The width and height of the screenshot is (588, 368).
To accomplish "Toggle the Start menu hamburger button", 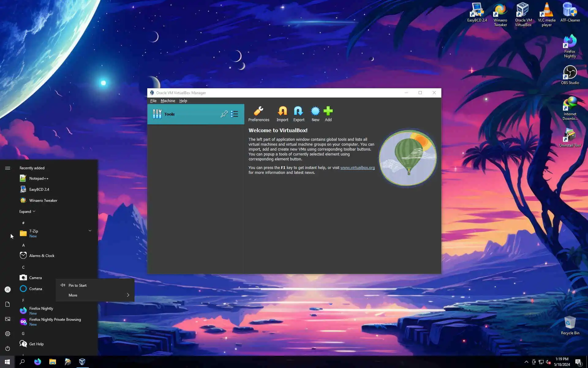I will (x=8, y=168).
